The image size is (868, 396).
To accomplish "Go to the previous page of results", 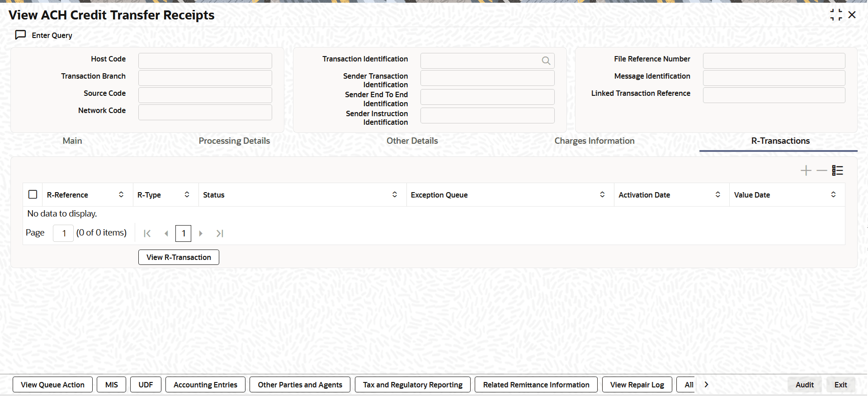I will [x=166, y=233].
